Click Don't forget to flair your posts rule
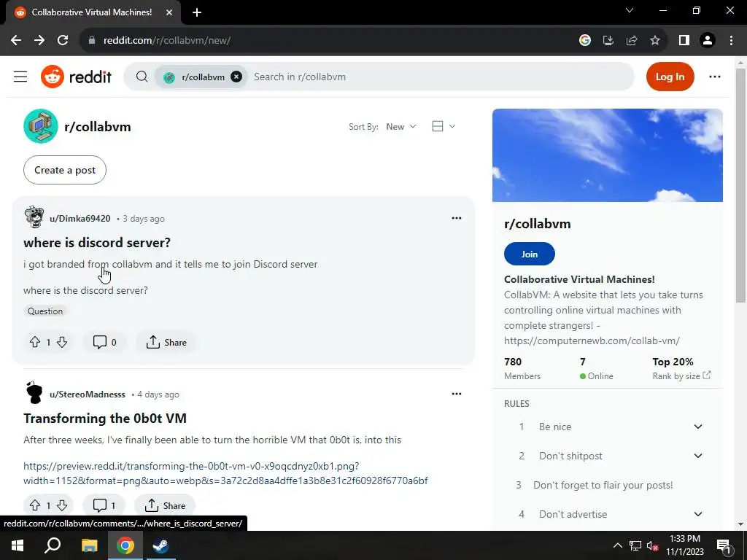This screenshot has width=747, height=560. (603, 485)
